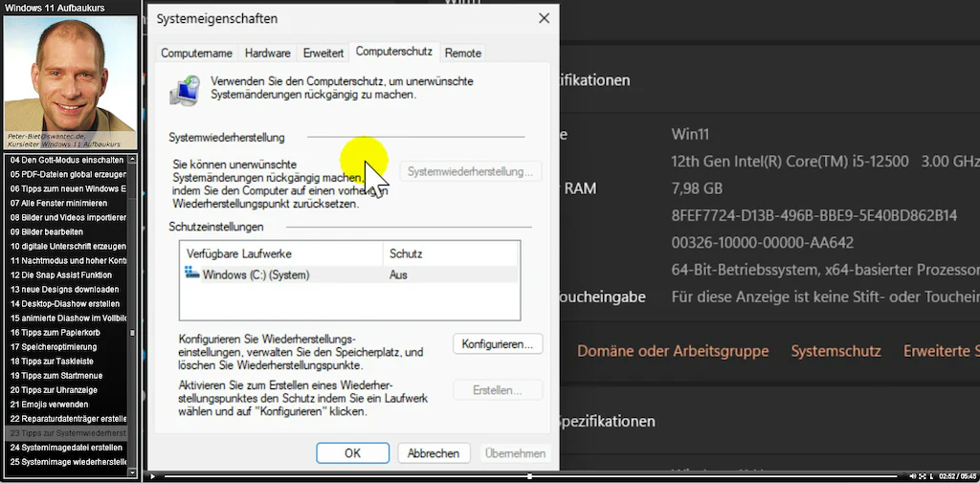Click the instructor photo thumbnail

pos(71,82)
